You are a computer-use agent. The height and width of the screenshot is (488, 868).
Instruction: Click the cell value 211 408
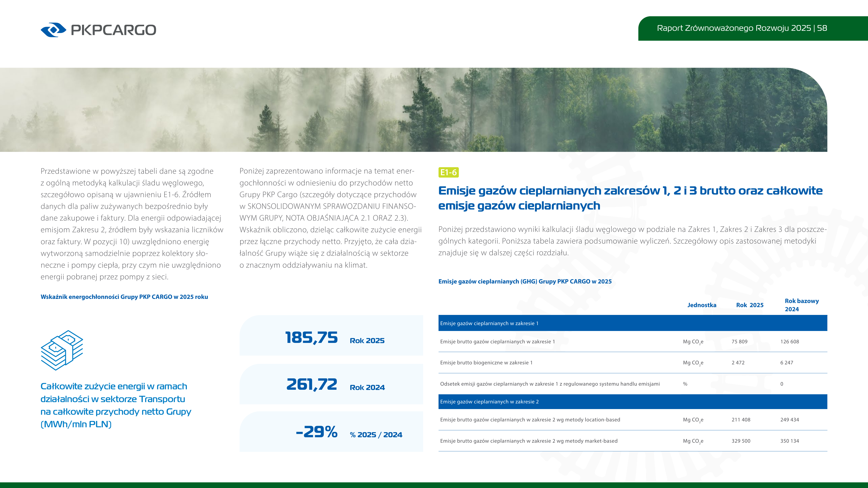(741, 420)
